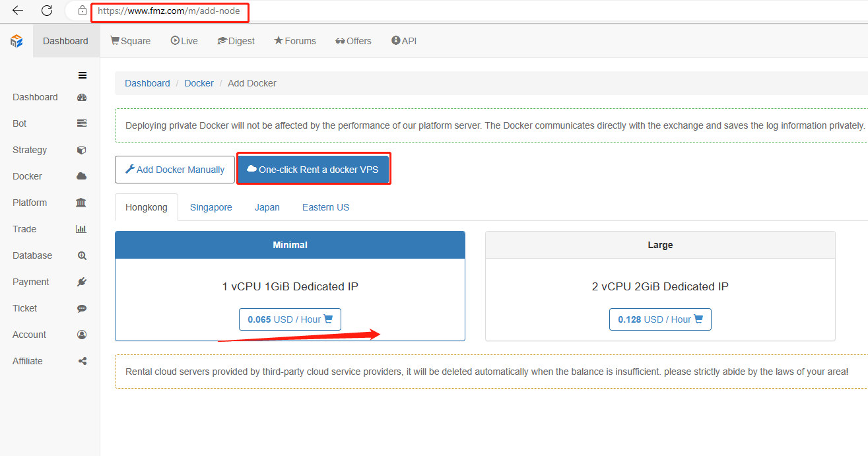The height and width of the screenshot is (456, 868).
Task: Click cart icon on 0.128 USD button
Action: (x=698, y=319)
